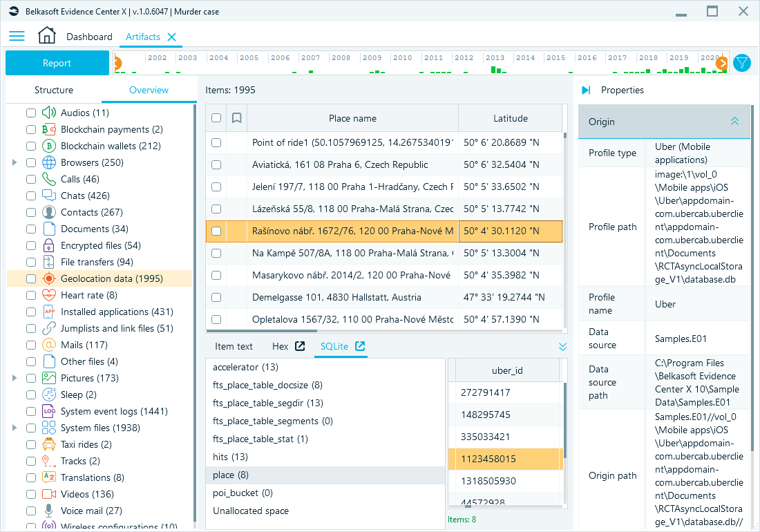The height and width of the screenshot is (532, 760).
Task: Click the Taxi rides car icon
Action: [x=49, y=444]
